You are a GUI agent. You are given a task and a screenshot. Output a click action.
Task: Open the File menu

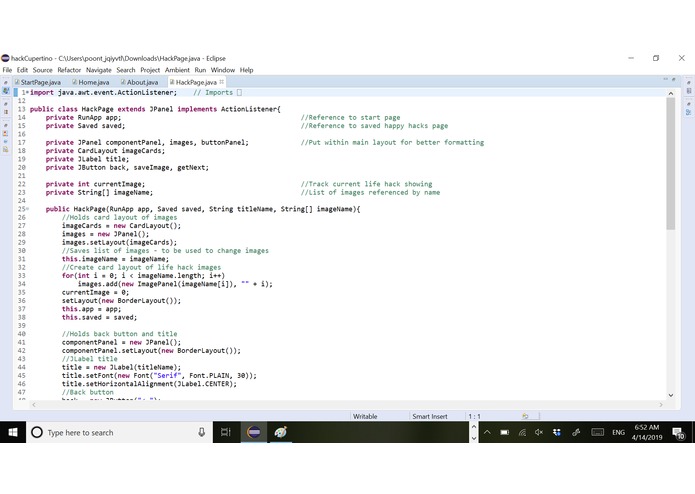(x=7, y=70)
